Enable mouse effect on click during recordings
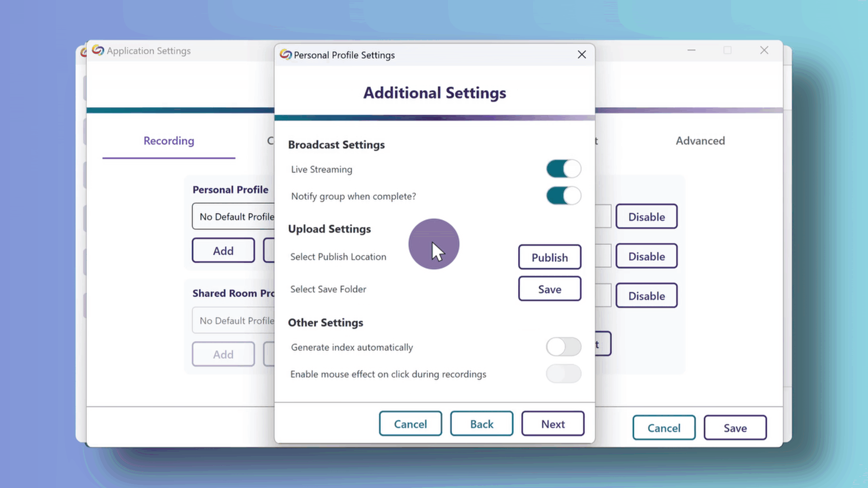868x488 pixels. 563,374
